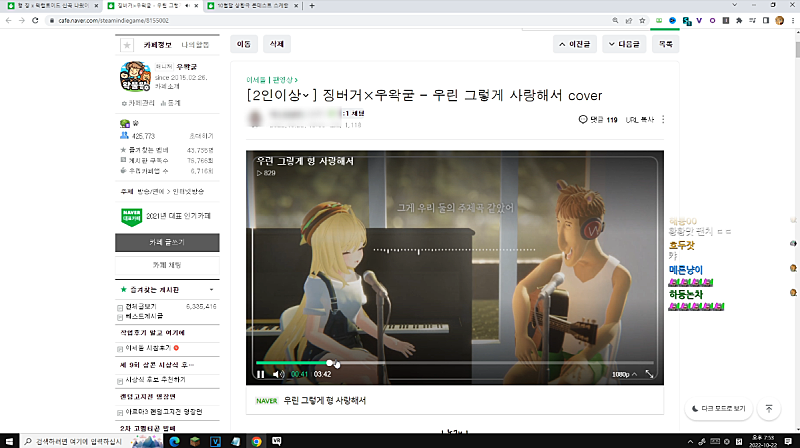
Task: Mute the video using the speaker icon
Action: click(x=278, y=374)
